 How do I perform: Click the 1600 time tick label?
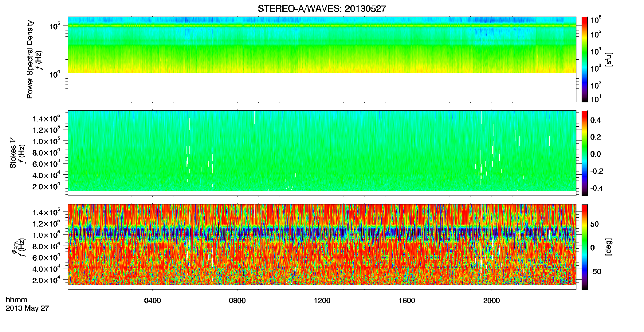tap(407, 301)
